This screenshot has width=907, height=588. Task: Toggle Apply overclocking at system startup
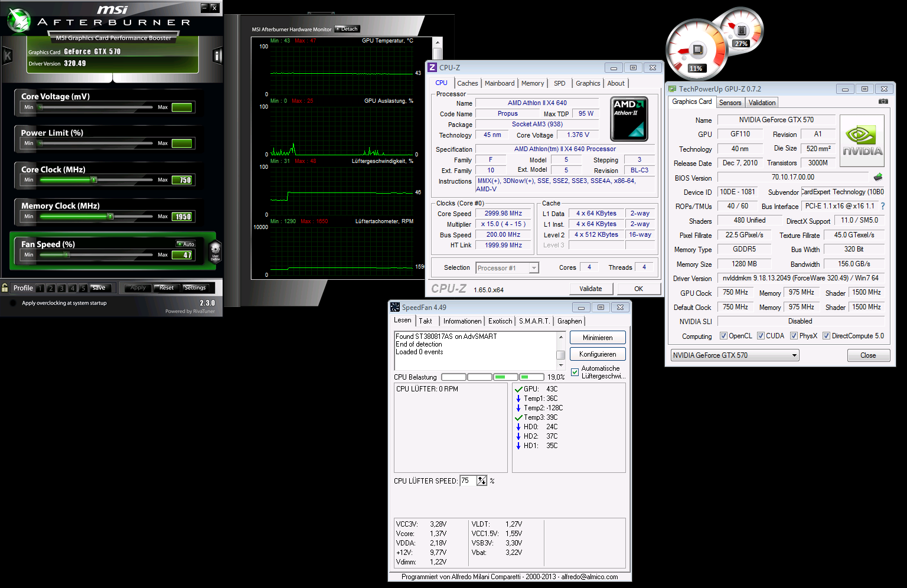pyautogui.click(x=13, y=303)
